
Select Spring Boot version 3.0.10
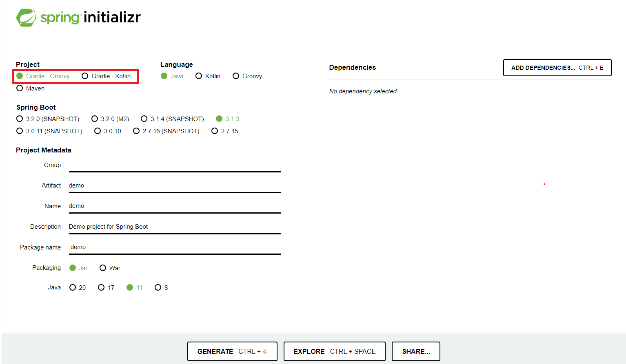pyautogui.click(x=108, y=131)
